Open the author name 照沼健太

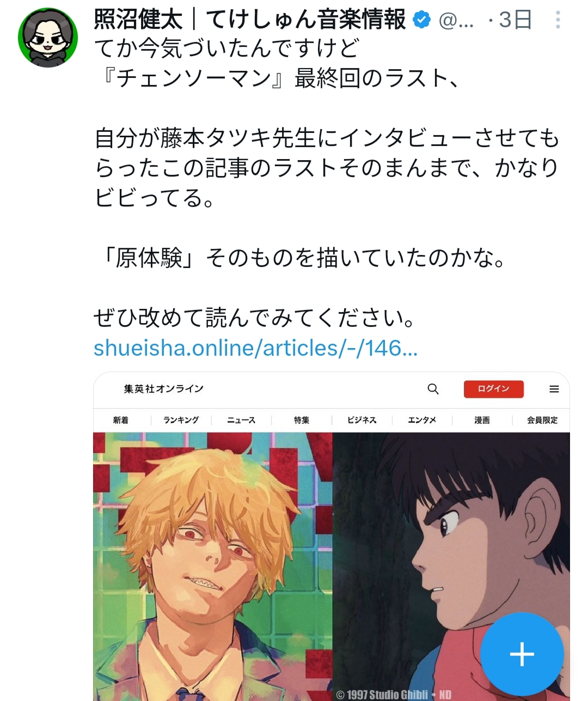138,20
